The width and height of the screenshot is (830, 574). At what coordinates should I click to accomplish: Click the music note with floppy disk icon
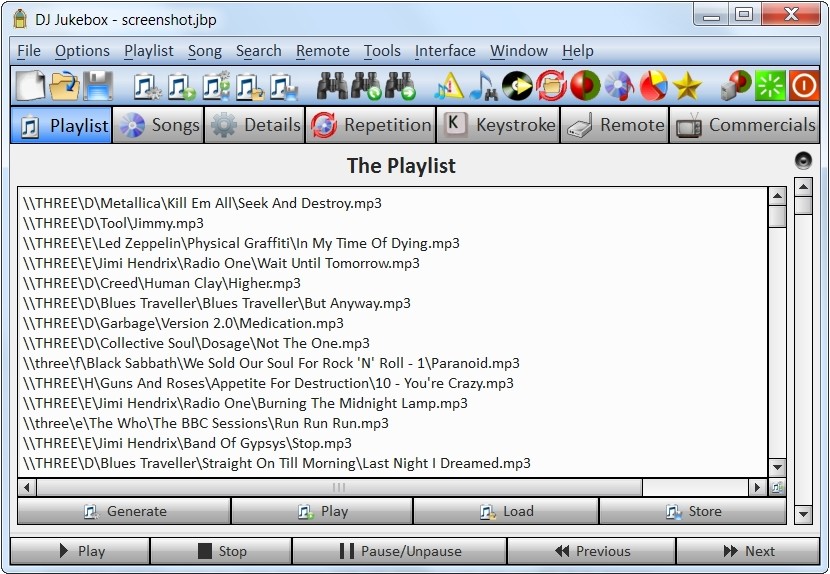pyautogui.click(x=284, y=86)
